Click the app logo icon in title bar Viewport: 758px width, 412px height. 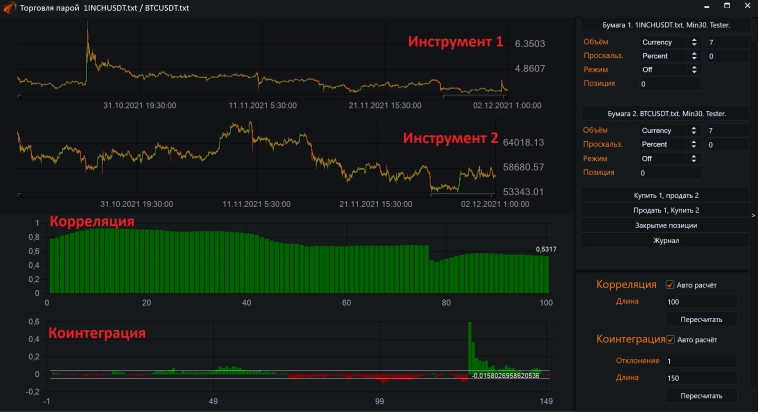click(8, 7)
